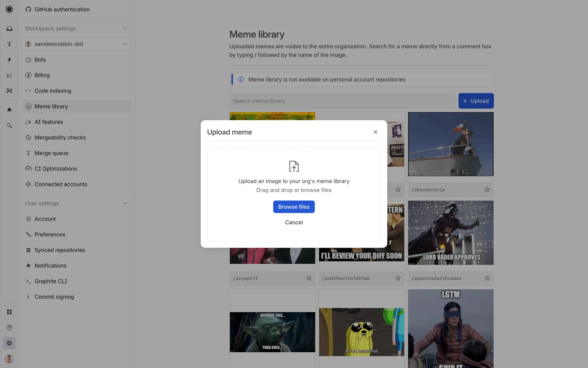Click the help question mark icon
The width and height of the screenshot is (588, 368).
pos(9,328)
